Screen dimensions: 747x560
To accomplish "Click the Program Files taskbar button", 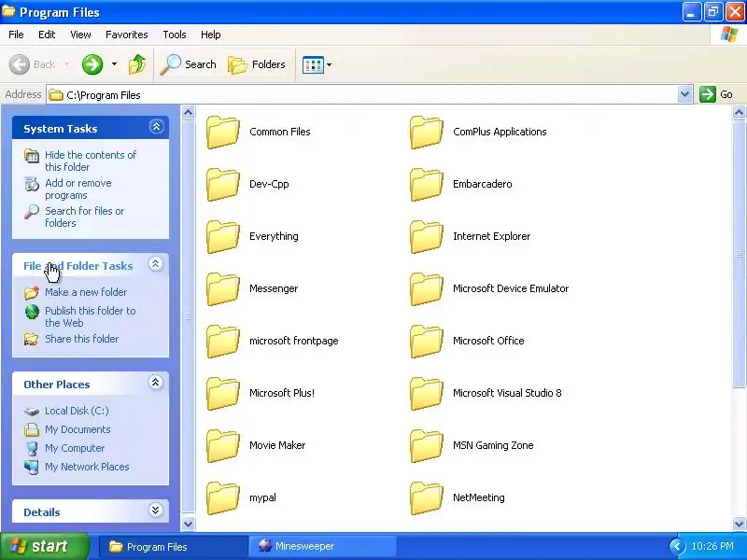I will pyautogui.click(x=173, y=547).
